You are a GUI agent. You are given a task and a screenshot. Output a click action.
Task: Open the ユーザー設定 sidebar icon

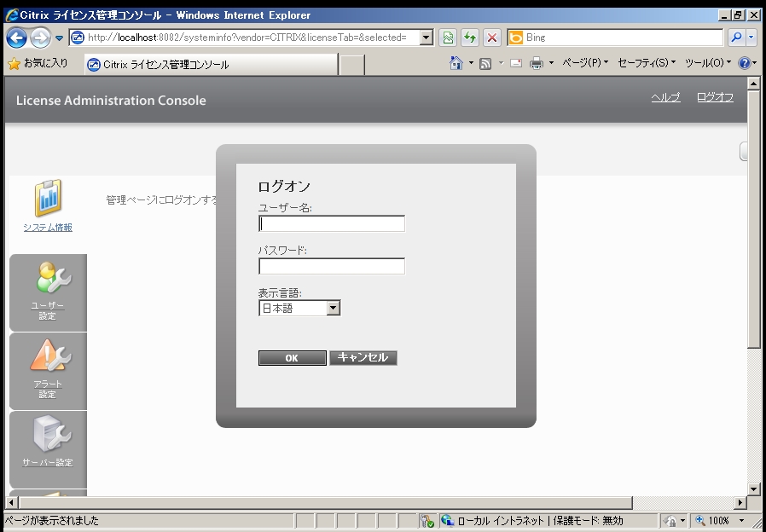pyautogui.click(x=48, y=279)
